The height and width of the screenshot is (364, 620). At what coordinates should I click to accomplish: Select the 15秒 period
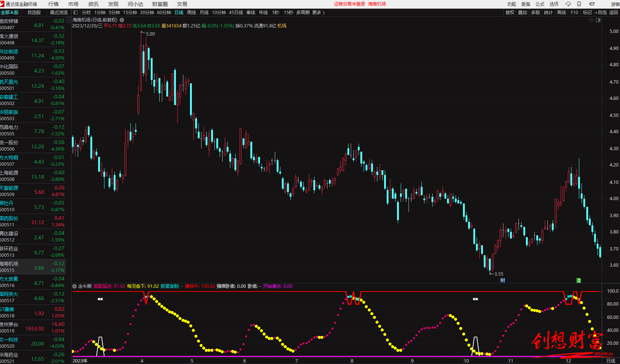pos(288,13)
